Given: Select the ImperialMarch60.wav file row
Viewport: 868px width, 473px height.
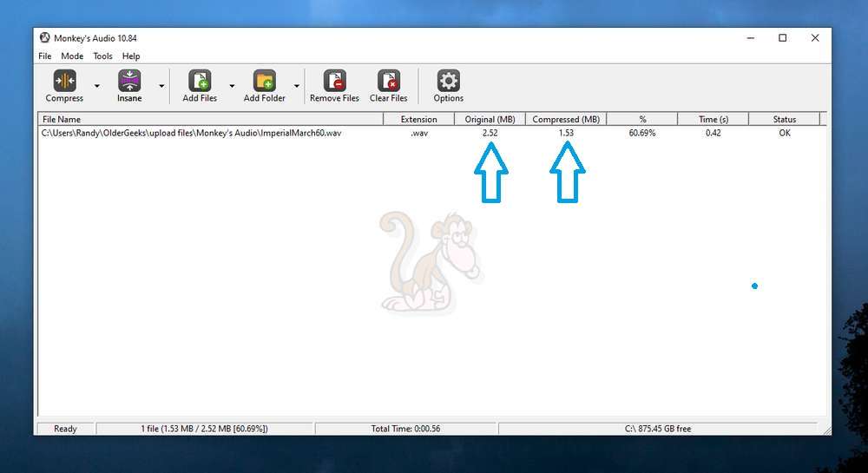Looking at the screenshot, I should (431, 133).
